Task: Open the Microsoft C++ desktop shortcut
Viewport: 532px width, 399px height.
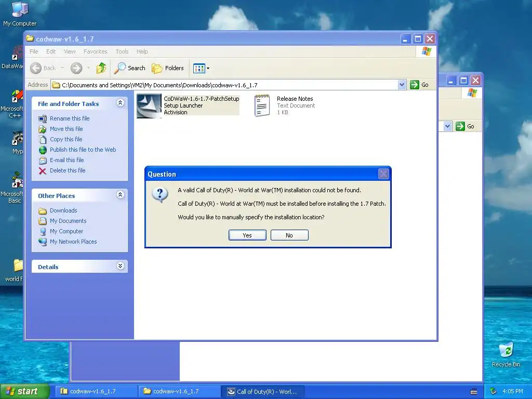Action: (12, 104)
